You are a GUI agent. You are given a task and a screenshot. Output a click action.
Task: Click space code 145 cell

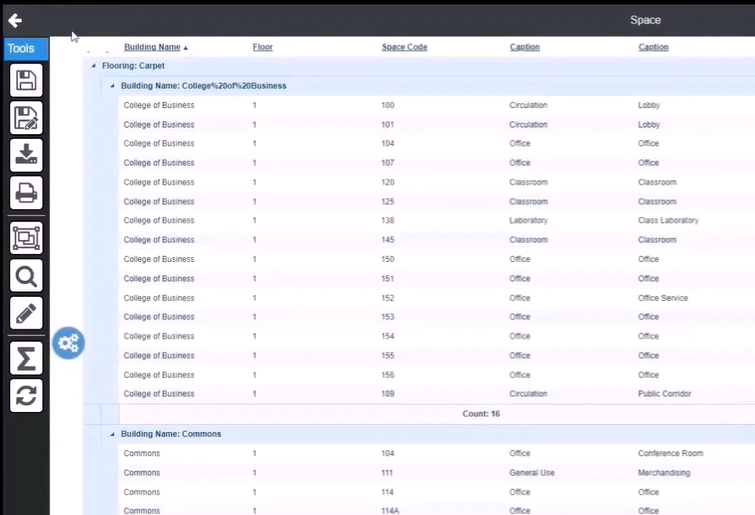388,240
